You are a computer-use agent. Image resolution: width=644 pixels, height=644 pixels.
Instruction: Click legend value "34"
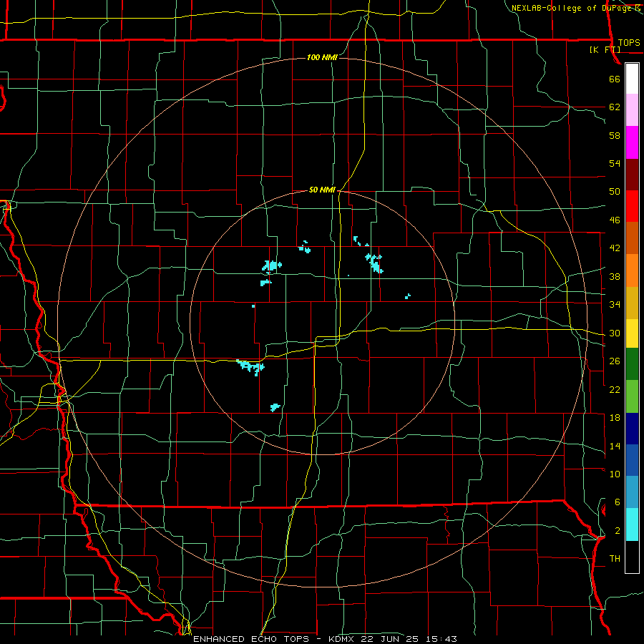pos(615,305)
